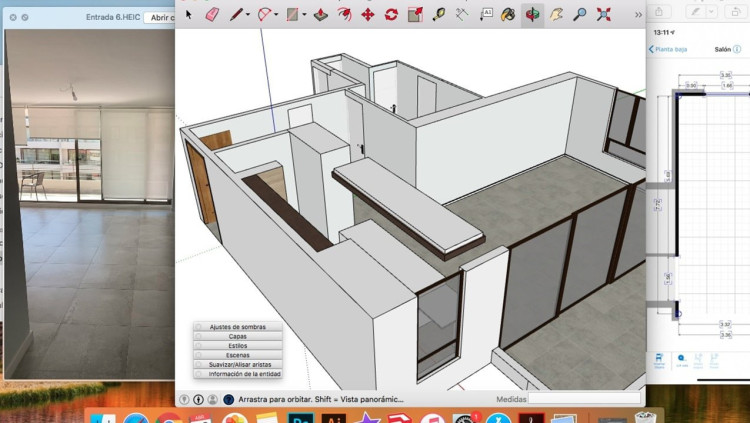The image size is (750, 423).
Task: Open System Preferences with badge in Dock
Action: coord(464,419)
